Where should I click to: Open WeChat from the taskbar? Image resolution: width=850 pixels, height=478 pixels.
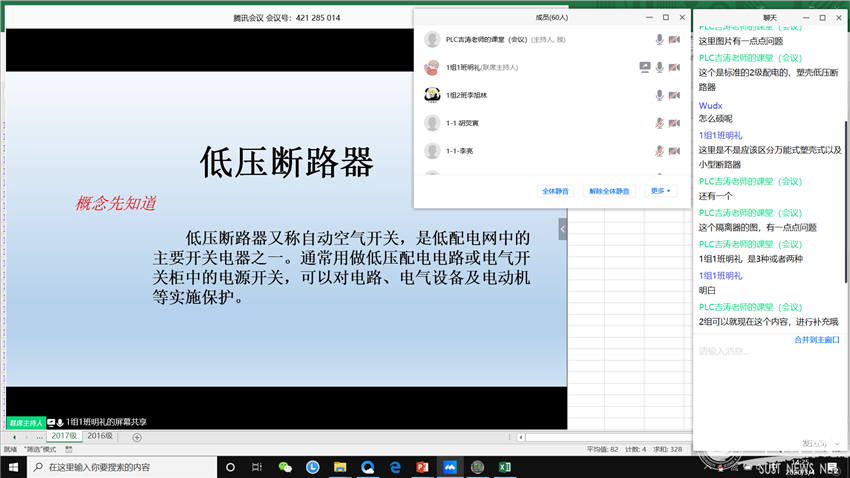285,467
